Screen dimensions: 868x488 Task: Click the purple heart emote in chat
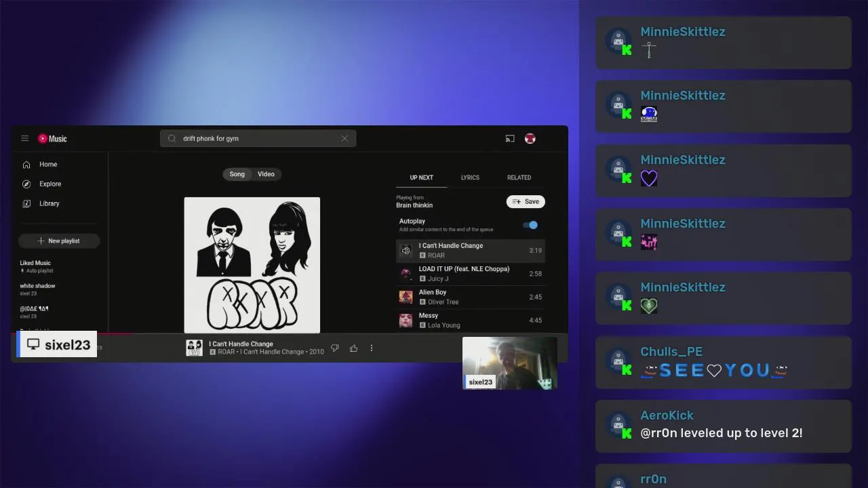click(x=649, y=178)
